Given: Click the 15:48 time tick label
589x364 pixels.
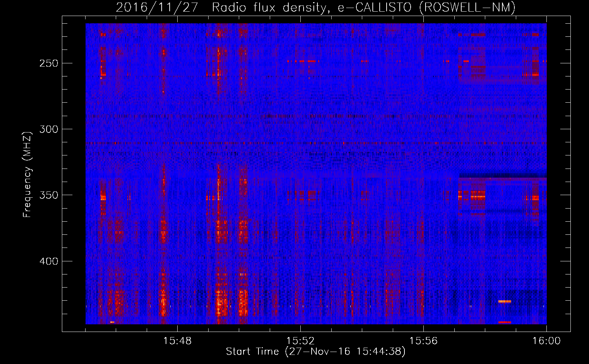Looking at the screenshot, I should [177, 341].
